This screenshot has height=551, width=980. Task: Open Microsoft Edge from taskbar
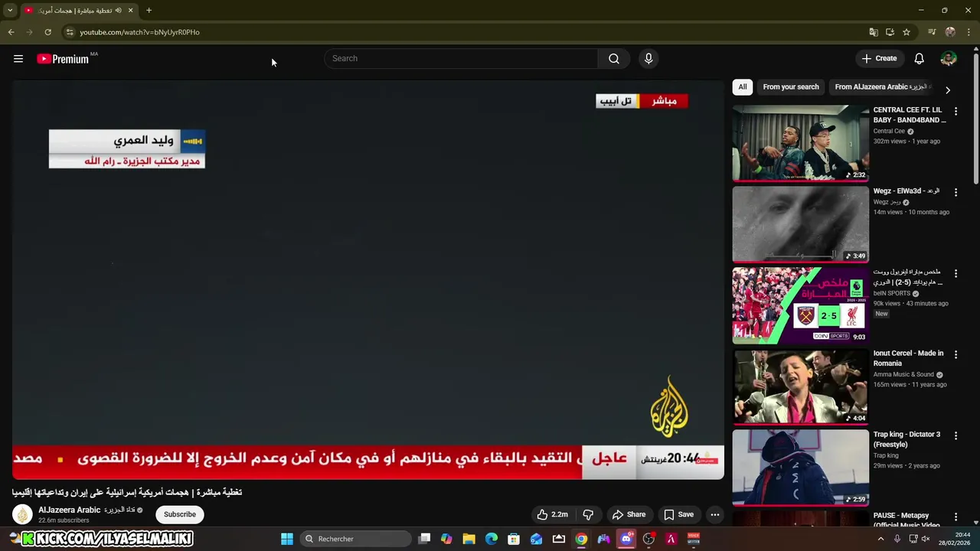[492, 539]
